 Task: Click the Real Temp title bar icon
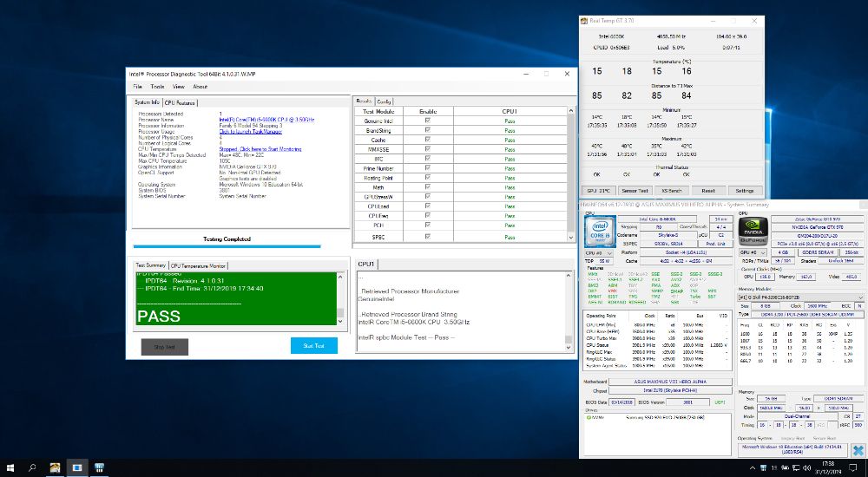click(583, 21)
